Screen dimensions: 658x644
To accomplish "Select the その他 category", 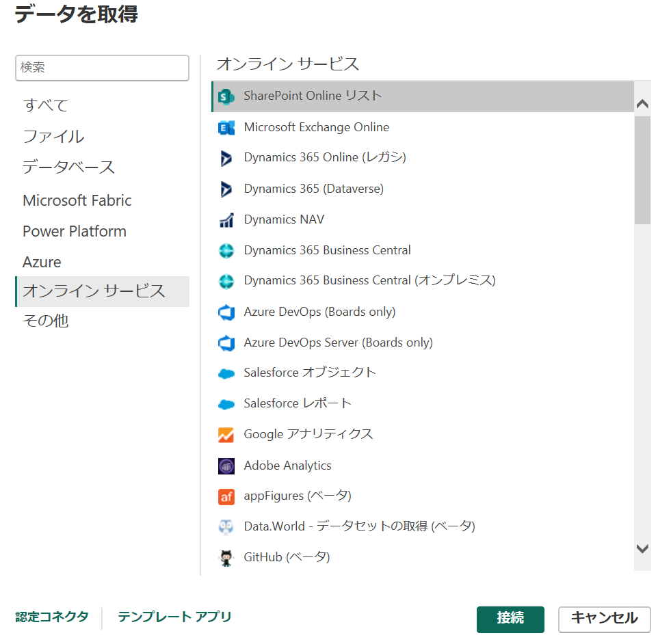I will tap(45, 321).
